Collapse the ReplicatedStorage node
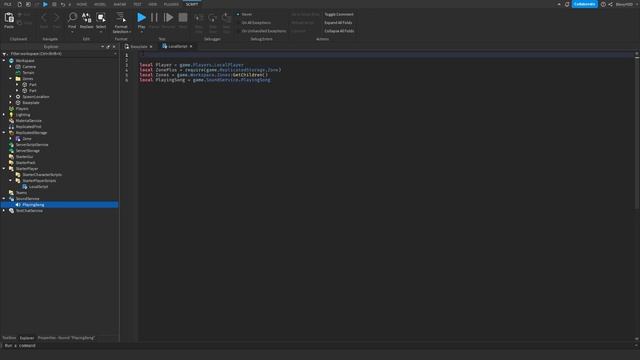 pyautogui.click(x=4, y=133)
